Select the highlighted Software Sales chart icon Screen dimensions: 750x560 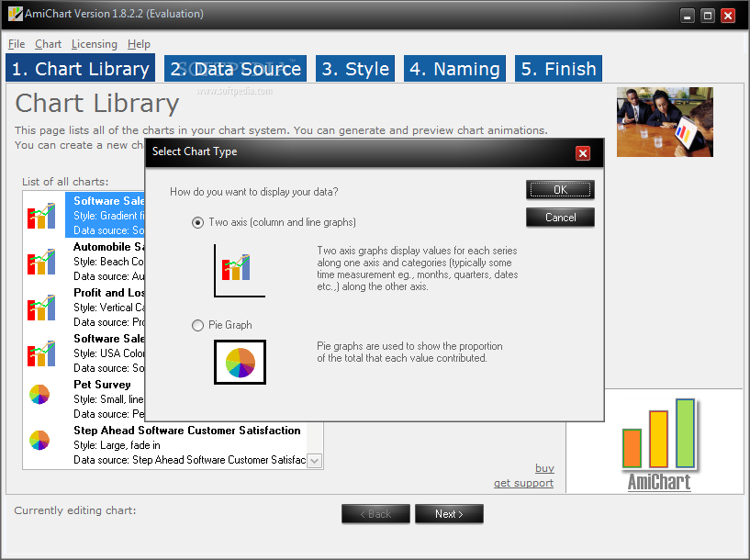(41, 216)
